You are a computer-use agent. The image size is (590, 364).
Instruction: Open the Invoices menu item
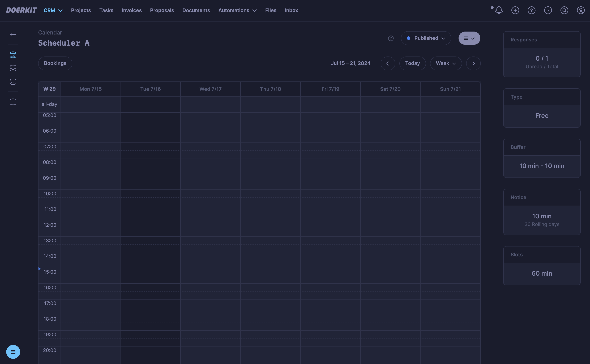click(x=131, y=10)
